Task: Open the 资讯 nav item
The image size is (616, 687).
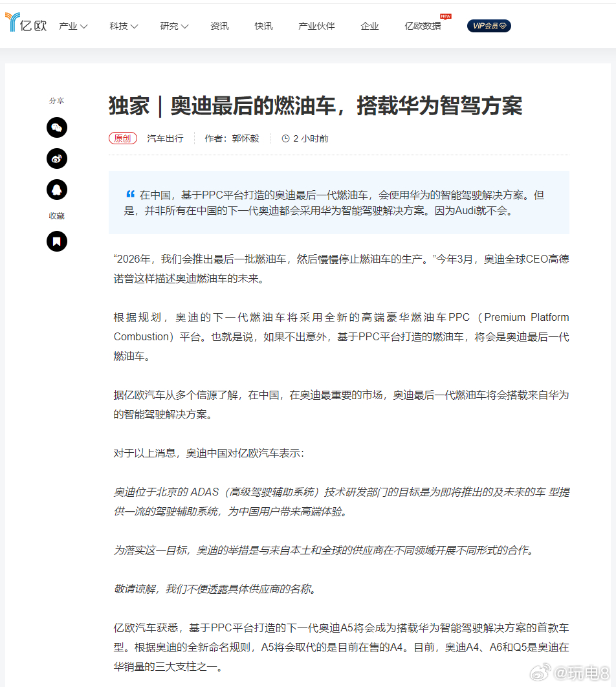Action: pyautogui.click(x=219, y=27)
